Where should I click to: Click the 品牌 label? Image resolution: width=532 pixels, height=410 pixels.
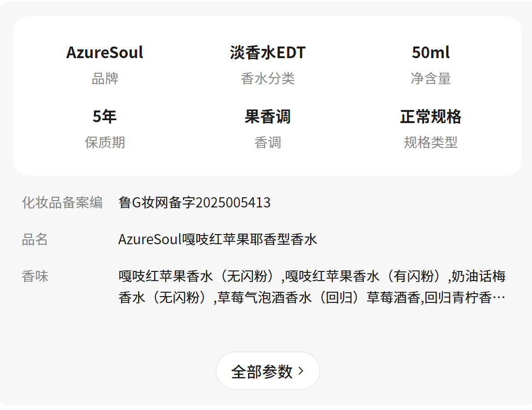click(105, 79)
